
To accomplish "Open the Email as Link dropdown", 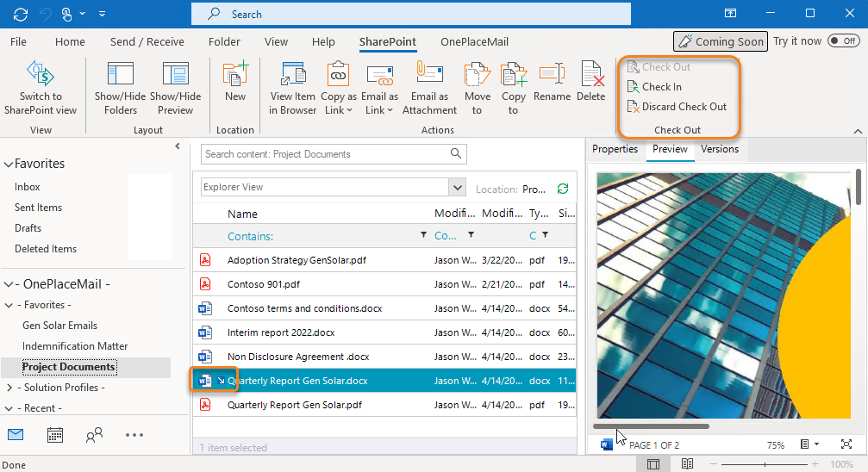I will 379,102.
